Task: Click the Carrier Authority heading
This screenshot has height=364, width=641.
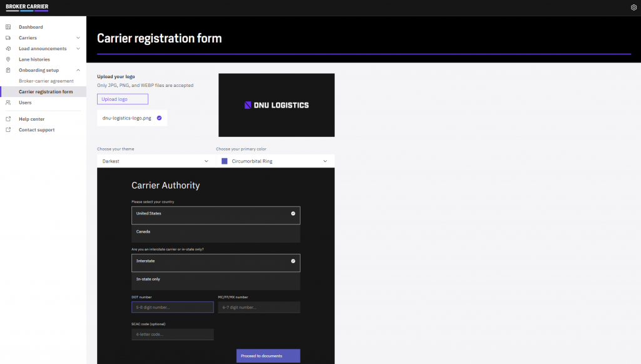Action: tap(165, 185)
